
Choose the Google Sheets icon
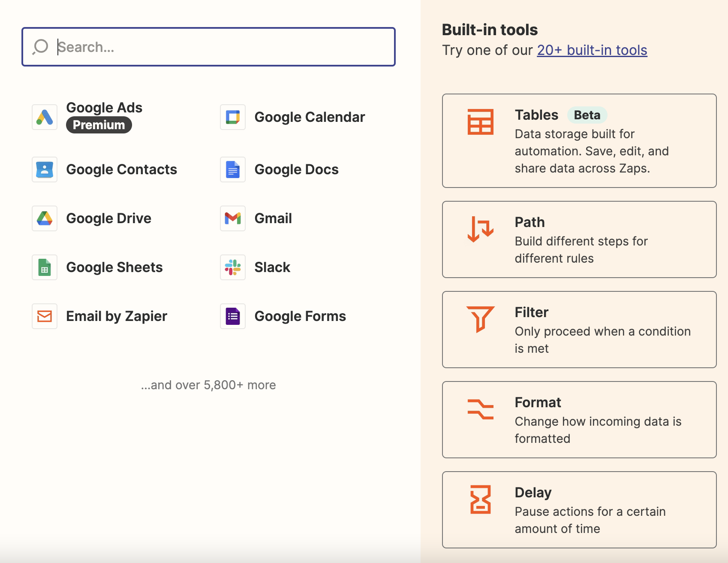[45, 267]
